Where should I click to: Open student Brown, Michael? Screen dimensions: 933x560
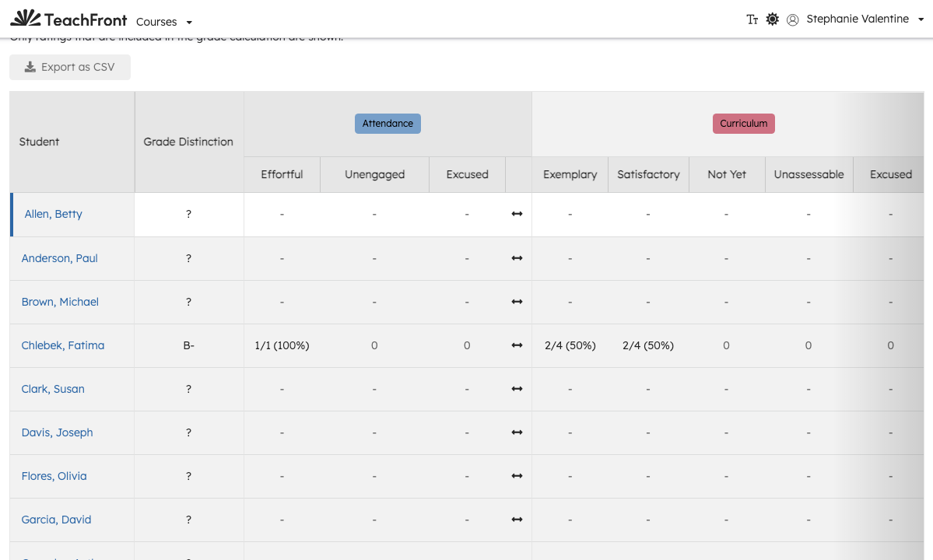tap(60, 302)
